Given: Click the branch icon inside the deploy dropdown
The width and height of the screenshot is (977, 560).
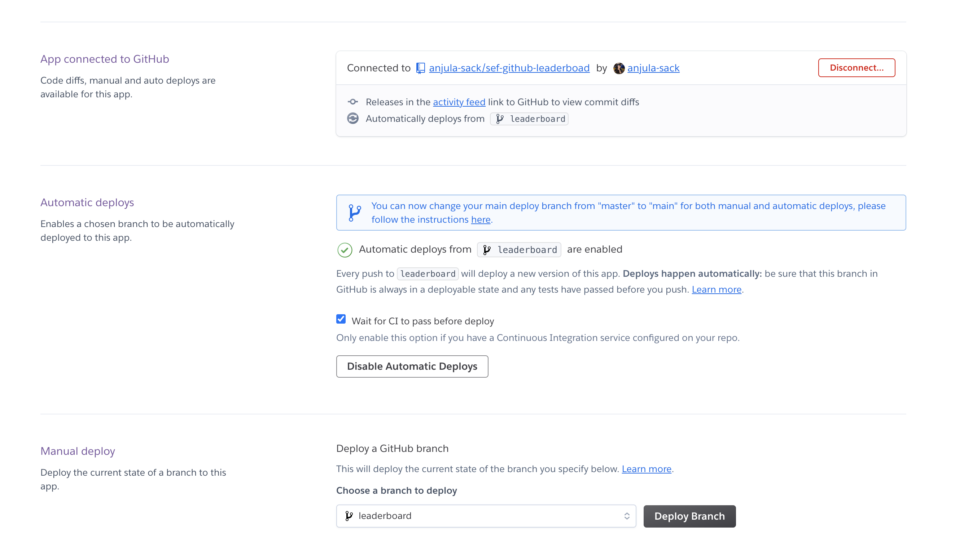Looking at the screenshot, I should pyautogui.click(x=349, y=516).
